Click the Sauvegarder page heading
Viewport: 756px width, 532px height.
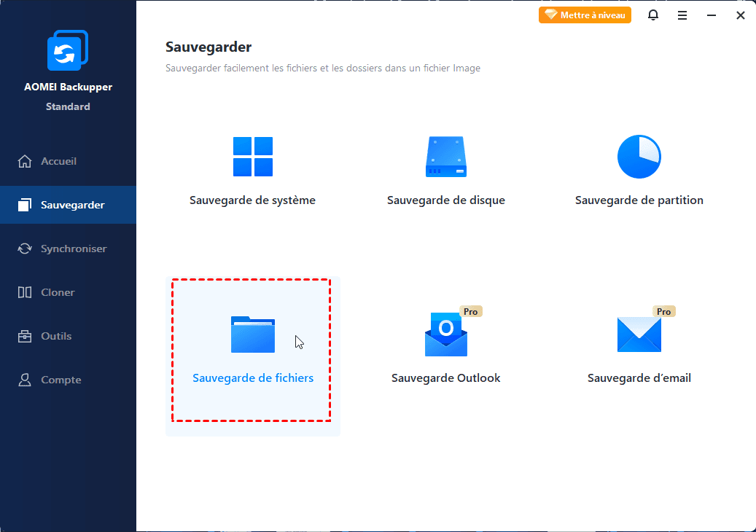[x=209, y=47]
